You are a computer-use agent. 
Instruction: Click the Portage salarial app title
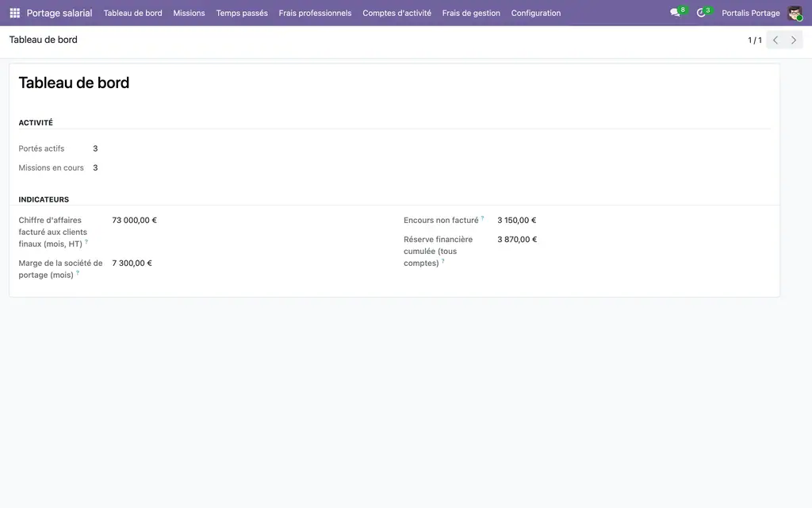[59, 13]
